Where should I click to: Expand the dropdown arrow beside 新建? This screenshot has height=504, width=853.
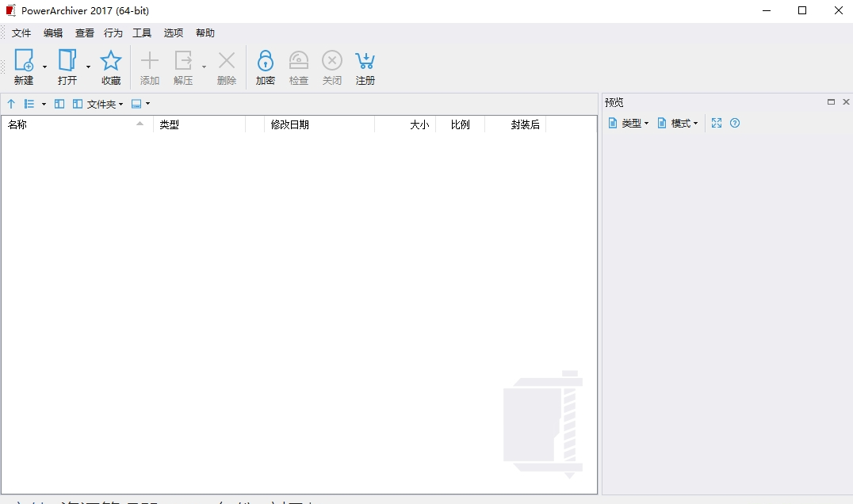pyautogui.click(x=45, y=67)
